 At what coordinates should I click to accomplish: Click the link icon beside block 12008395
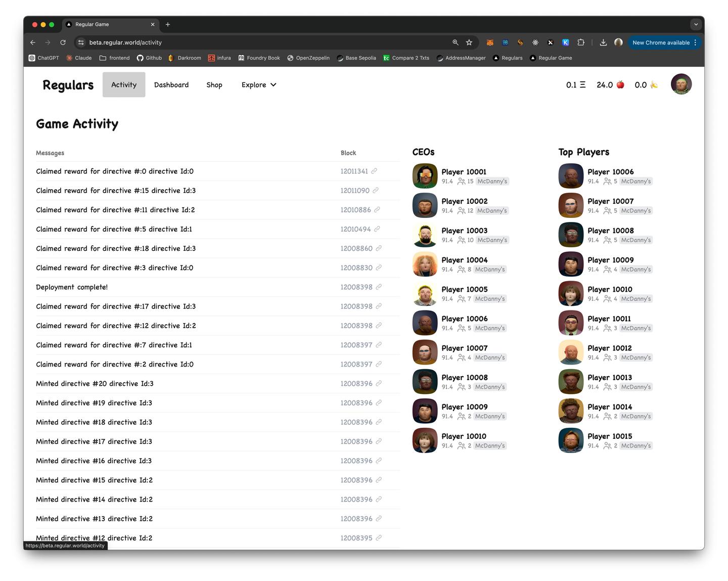[379, 538]
